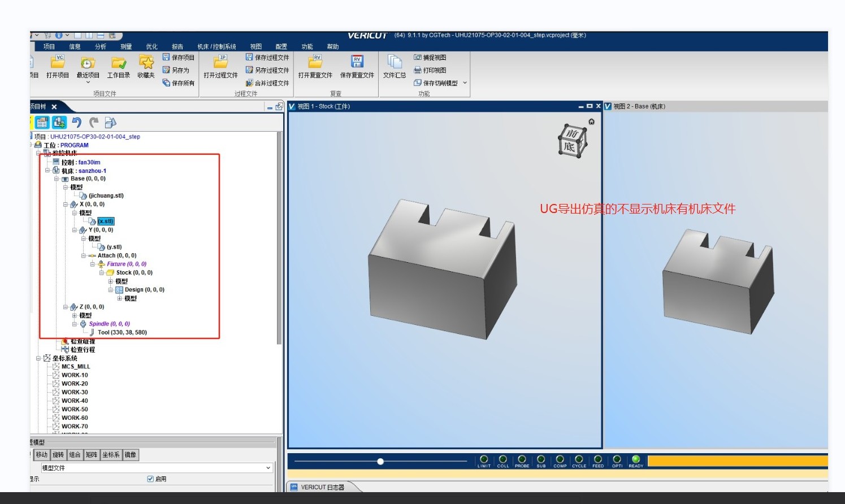Click the VERICUT 日志器 logger tab icon
The width and height of the screenshot is (845, 504).
(294, 487)
